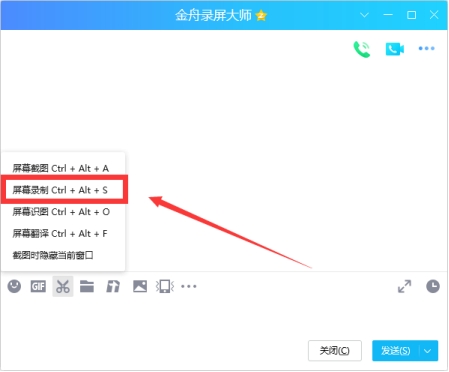This screenshot has width=449, height=372.
Task: Open the more options dots in the header
Action: 427,48
